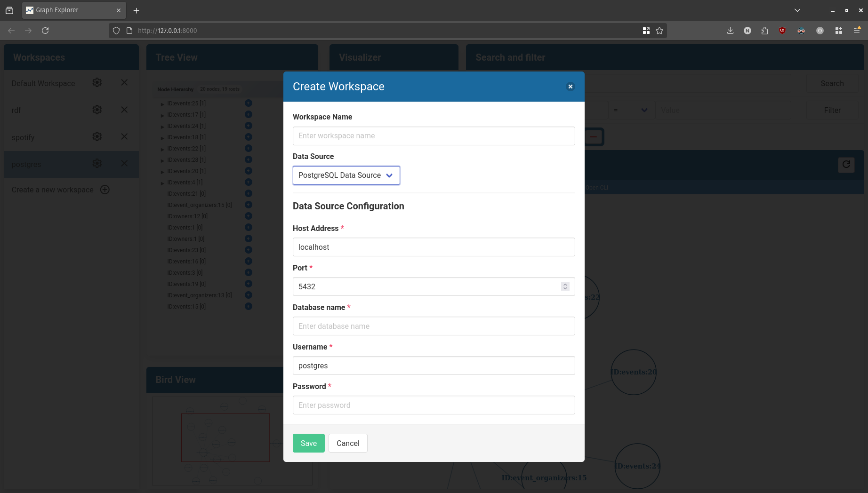Viewport: 868px width, 493px height.
Task: Click the Password input field
Action: click(434, 405)
